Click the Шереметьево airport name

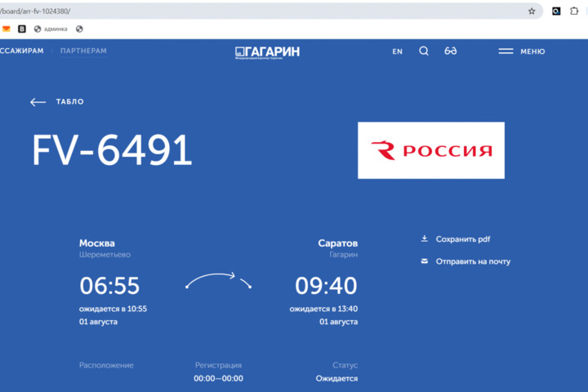pos(105,254)
